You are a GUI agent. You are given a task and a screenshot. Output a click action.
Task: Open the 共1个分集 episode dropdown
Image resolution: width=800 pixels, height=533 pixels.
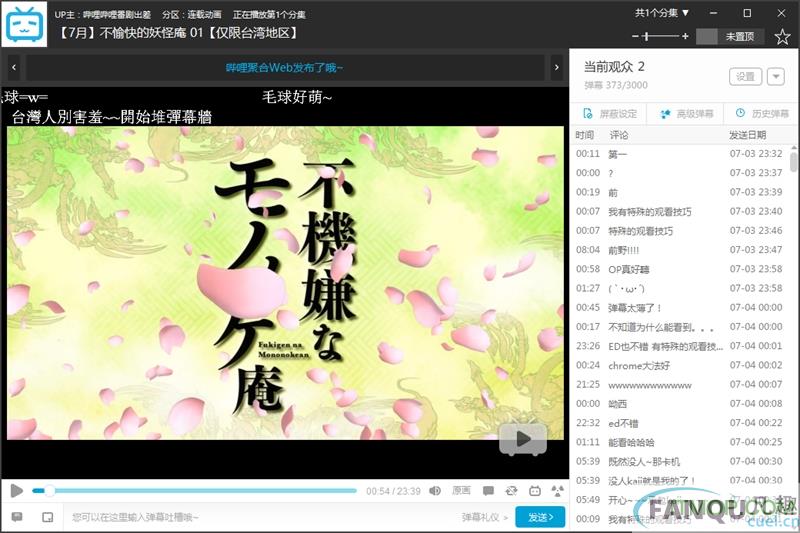click(662, 13)
